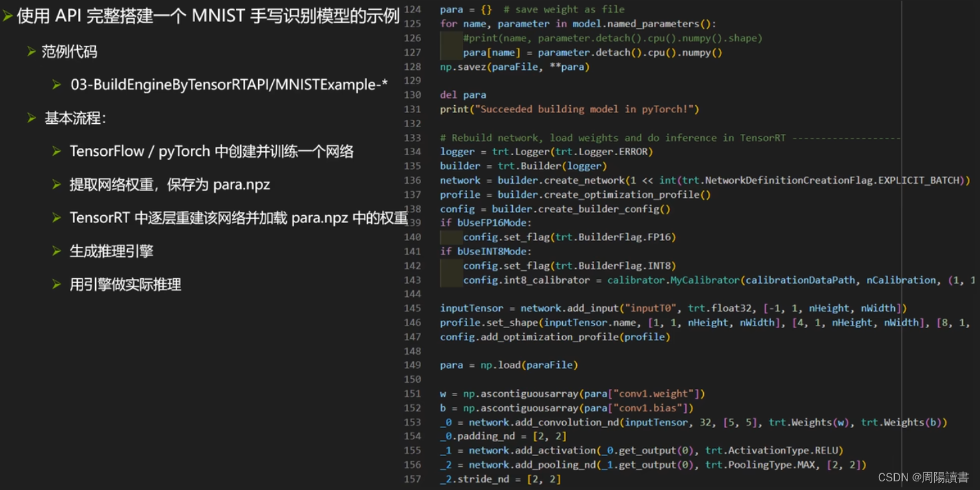Click the b = np.ascontiguousarray conv1.bias line
The image size is (980, 490).
pyautogui.click(x=567, y=407)
